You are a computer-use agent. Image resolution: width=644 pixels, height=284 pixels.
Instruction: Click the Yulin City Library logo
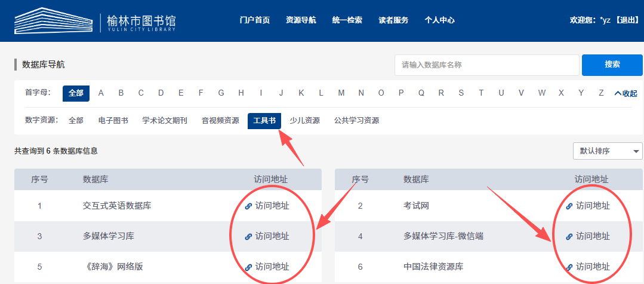click(95, 21)
